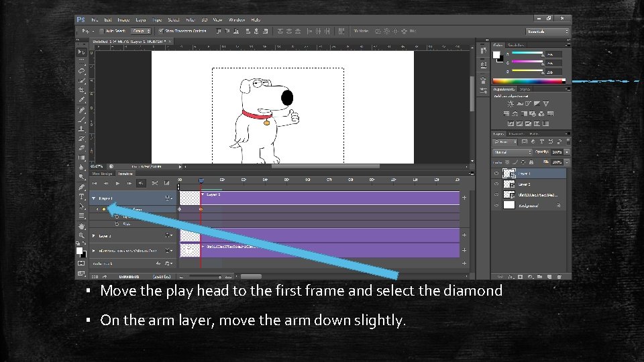Click the create new layer icon

pos(549,277)
